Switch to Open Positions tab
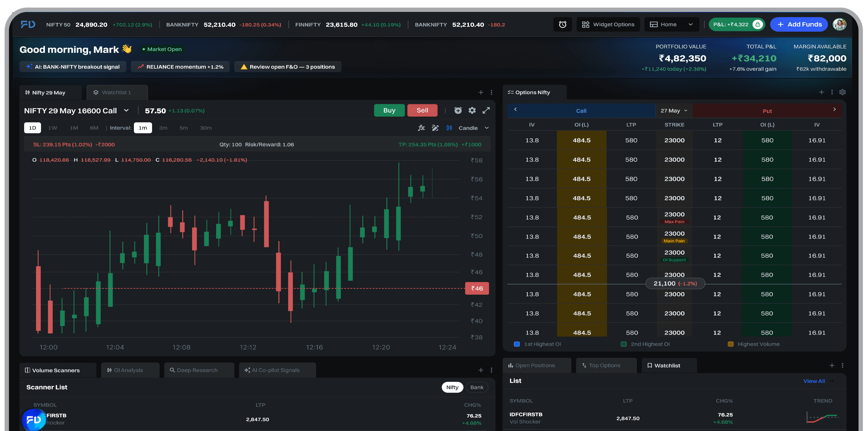This screenshot has width=868, height=431. [x=536, y=365]
